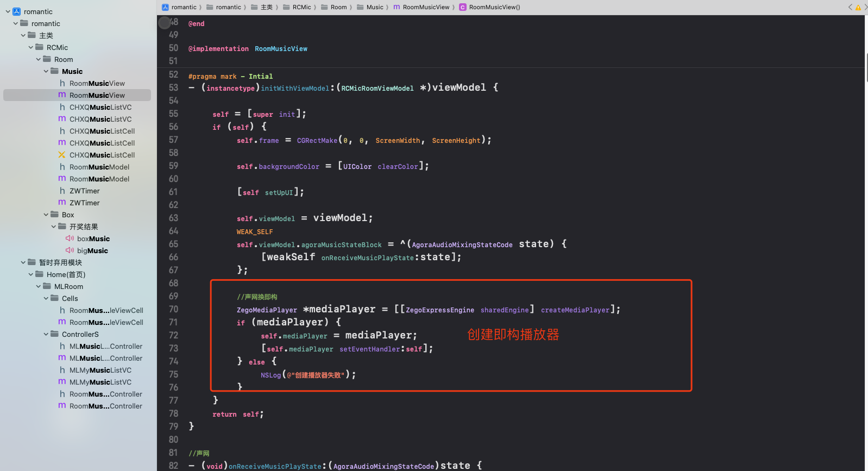
Task: Click createMediaPlayer in line 70
Action: [x=575, y=310]
